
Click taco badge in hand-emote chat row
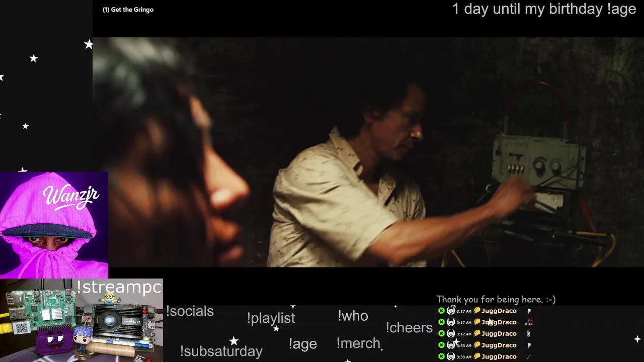tap(477, 333)
